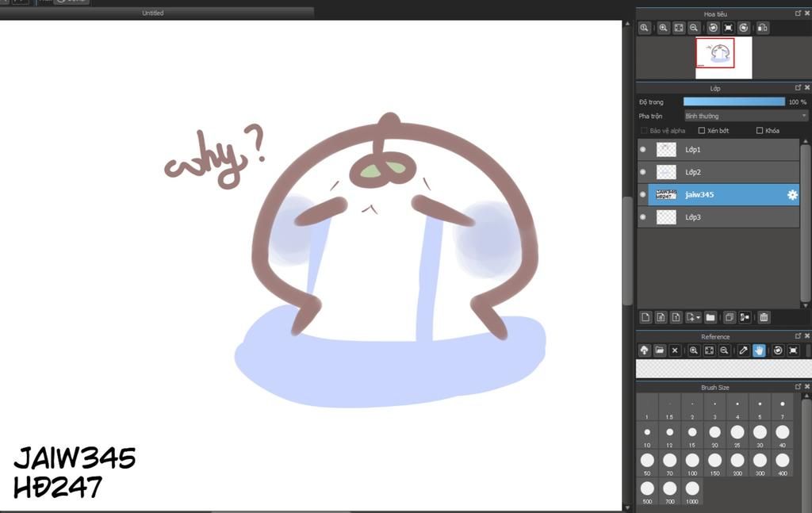The image size is (812, 513).
Task: Choose brush size 400
Action: point(783,463)
